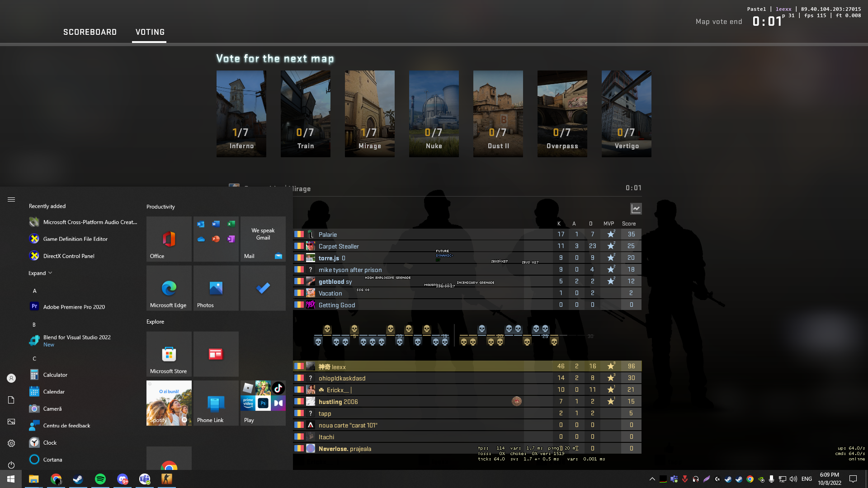Image resolution: width=868 pixels, height=488 pixels.
Task: Open the Photos tile
Action: coord(216,288)
